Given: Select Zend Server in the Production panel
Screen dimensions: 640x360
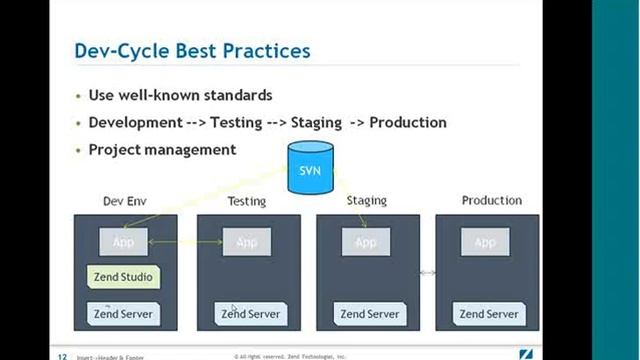Looking at the screenshot, I should pyautogui.click(x=489, y=314).
